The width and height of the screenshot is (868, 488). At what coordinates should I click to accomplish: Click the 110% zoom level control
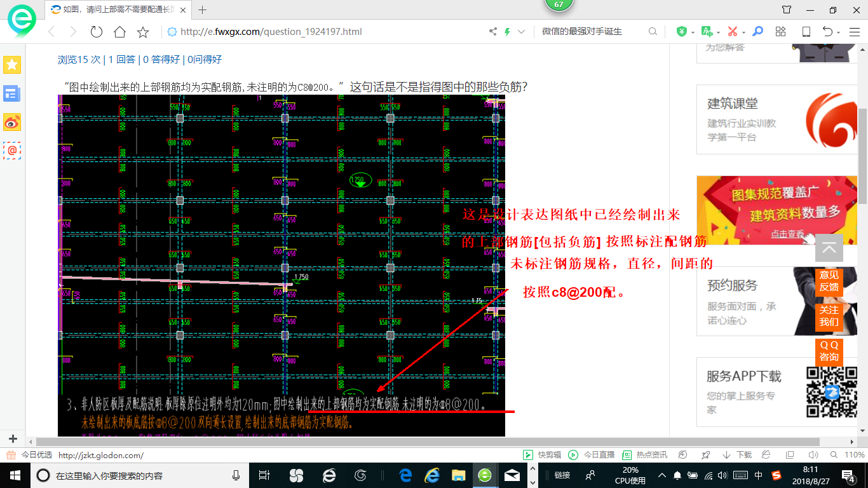(849, 455)
